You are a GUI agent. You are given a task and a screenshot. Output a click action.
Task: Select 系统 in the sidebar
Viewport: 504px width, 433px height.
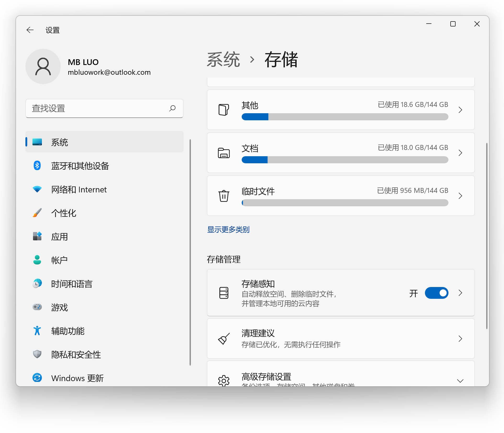104,142
